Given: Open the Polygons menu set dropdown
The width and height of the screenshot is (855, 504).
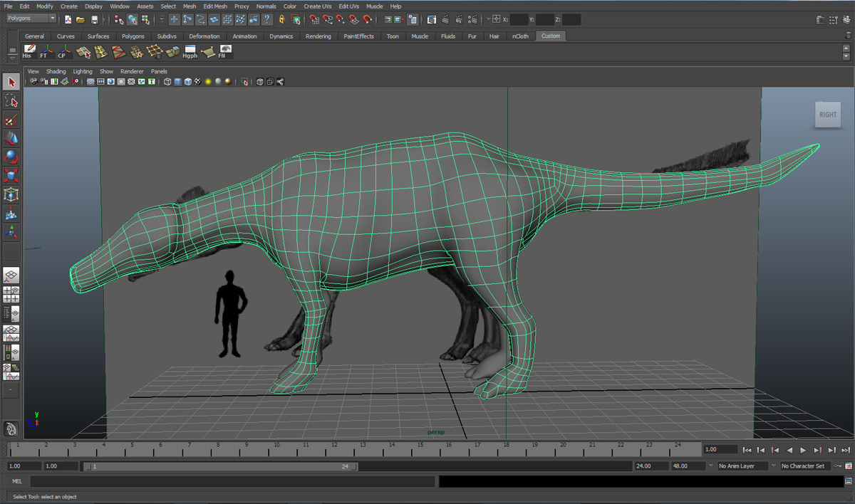Looking at the screenshot, I should 31,19.
